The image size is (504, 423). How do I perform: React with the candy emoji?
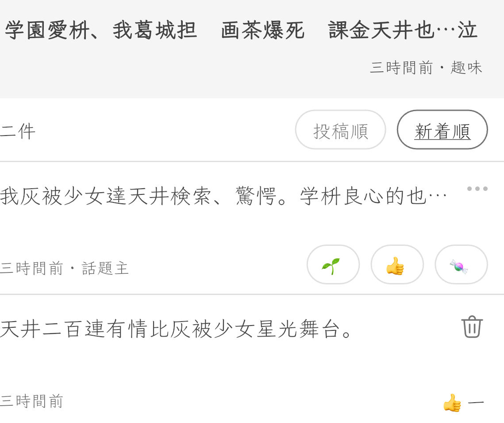tap(461, 265)
